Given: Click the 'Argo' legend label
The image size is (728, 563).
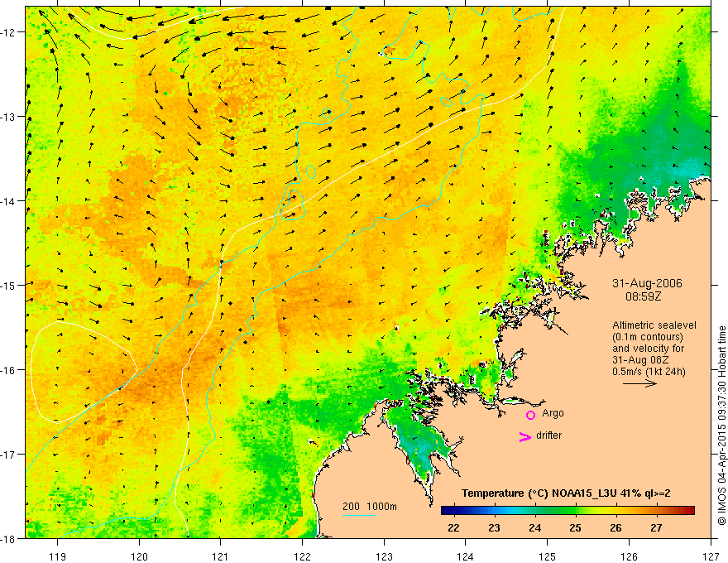Looking at the screenshot, I should pyautogui.click(x=553, y=413).
